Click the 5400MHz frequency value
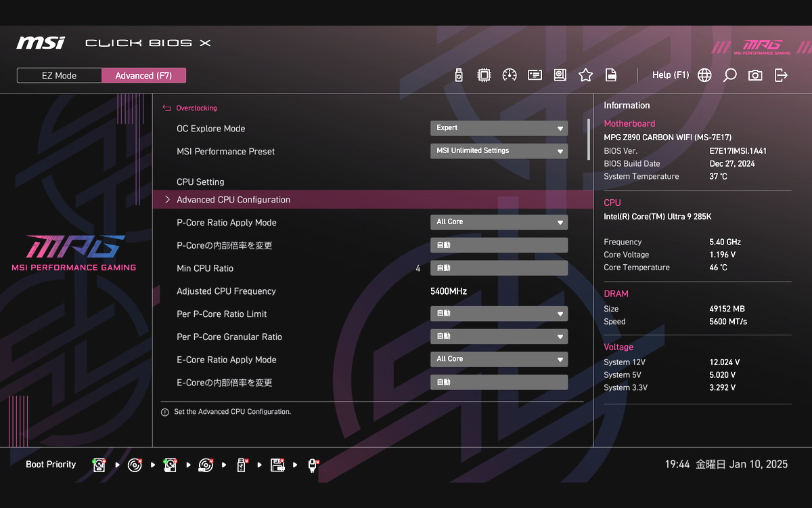The height and width of the screenshot is (508, 812). click(449, 291)
